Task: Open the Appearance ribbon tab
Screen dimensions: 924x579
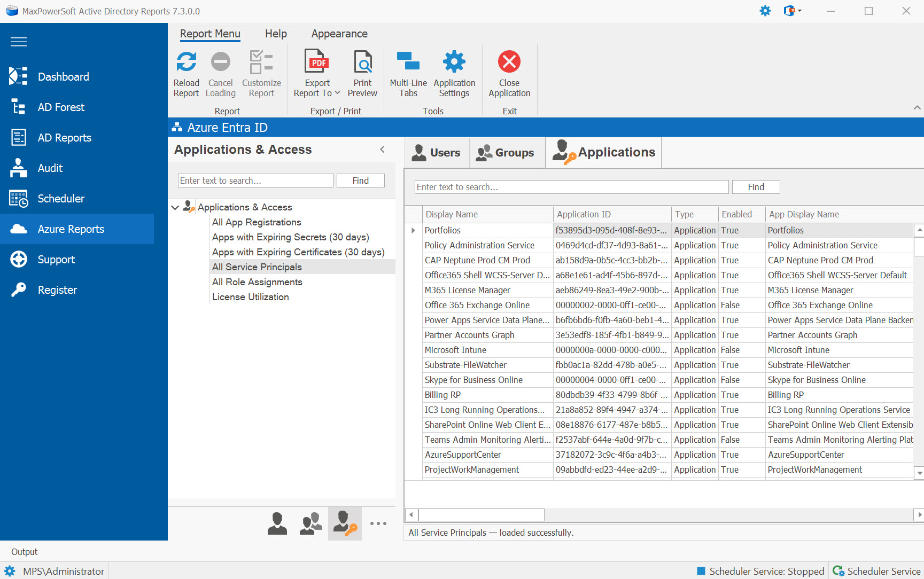Action: [x=339, y=33]
